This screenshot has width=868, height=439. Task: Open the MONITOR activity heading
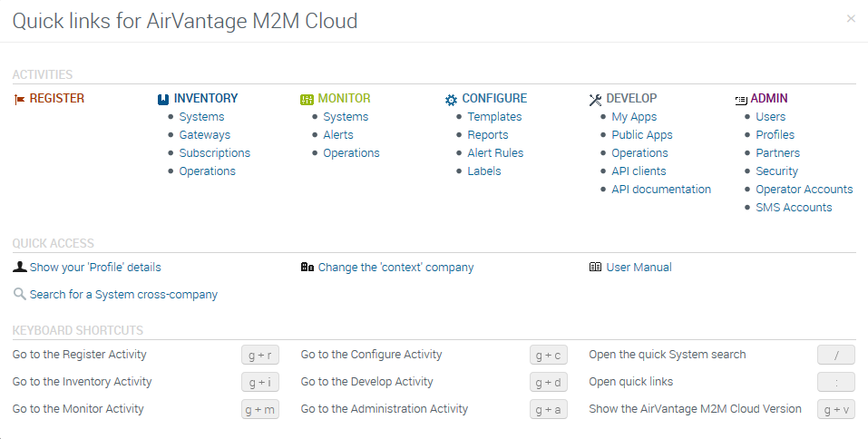[x=345, y=99]
